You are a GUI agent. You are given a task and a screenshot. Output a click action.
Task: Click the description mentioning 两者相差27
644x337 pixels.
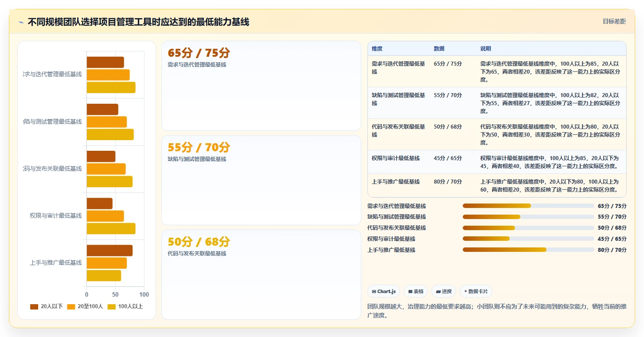coord(550,103)
